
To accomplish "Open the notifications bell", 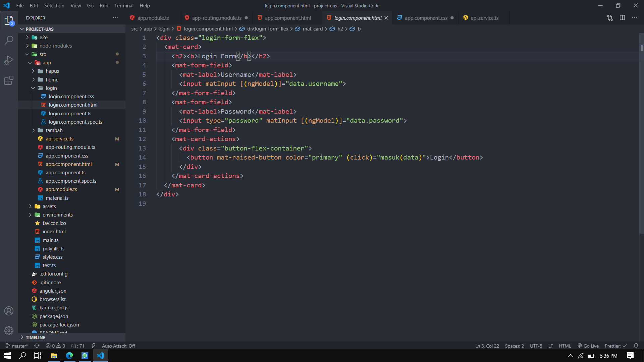I will click(636, 346).
